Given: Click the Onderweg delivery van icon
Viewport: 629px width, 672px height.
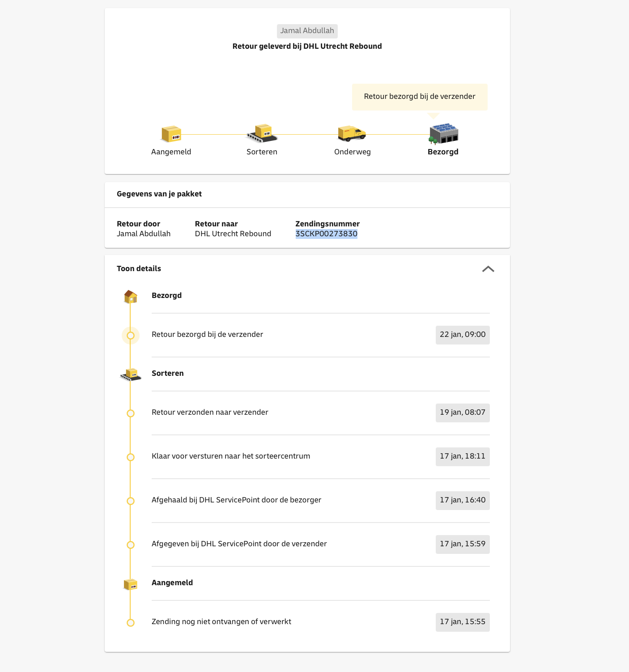Looking at the screenshot, I should 352,133.
